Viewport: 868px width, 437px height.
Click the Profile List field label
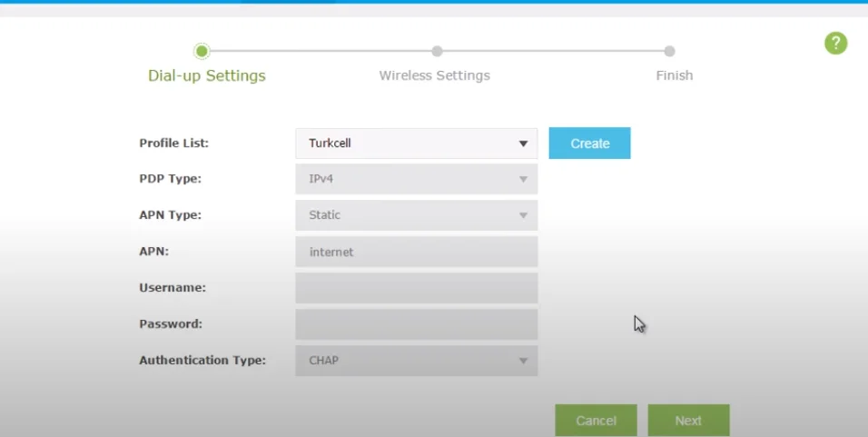point(173,144)
